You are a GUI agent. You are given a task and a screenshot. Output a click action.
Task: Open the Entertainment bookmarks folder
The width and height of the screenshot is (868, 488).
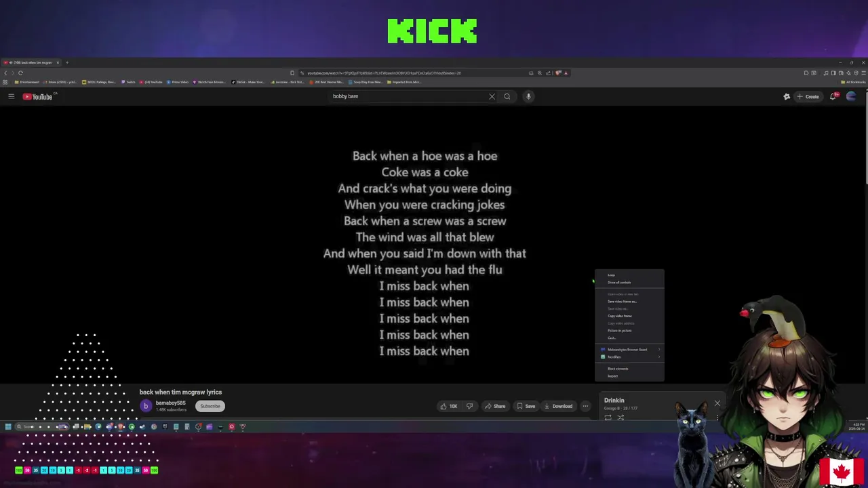[x=27, y=82]
